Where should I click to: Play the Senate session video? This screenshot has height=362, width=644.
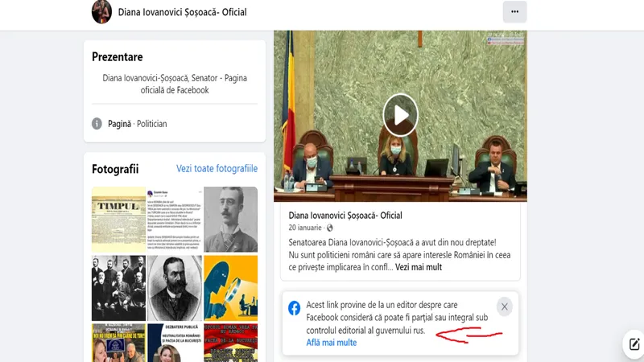400,115
